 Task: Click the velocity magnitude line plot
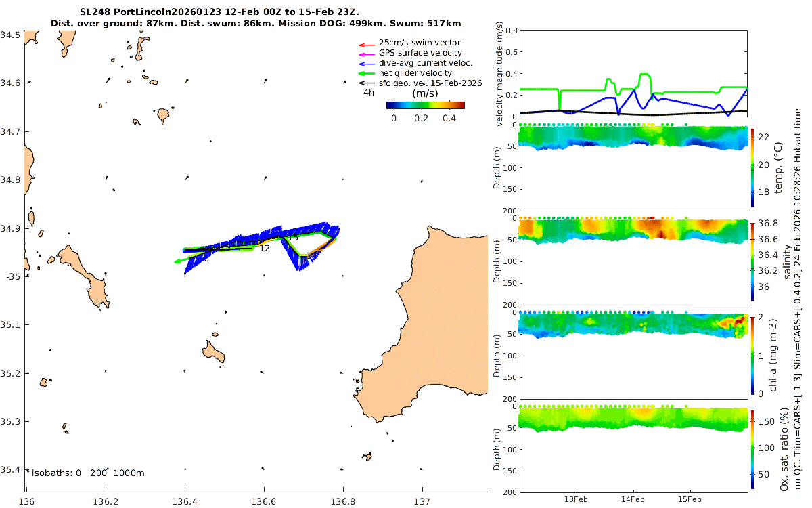click(633, 74)
